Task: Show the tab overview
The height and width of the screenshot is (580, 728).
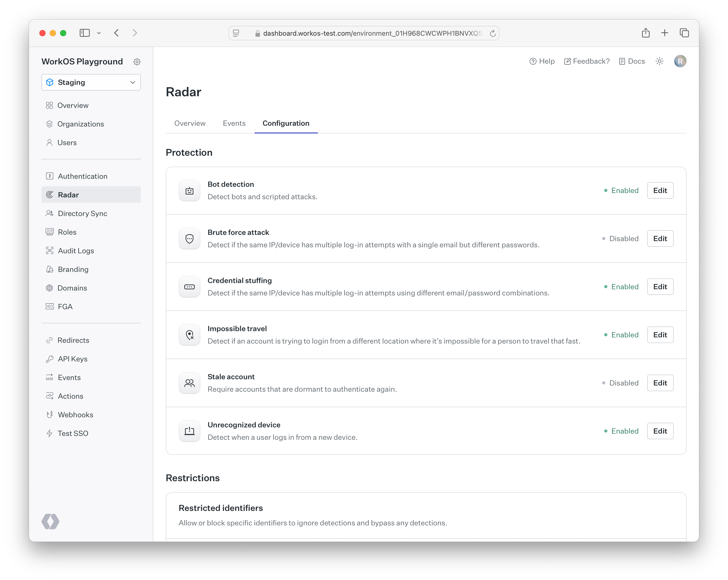Action: 684,33
